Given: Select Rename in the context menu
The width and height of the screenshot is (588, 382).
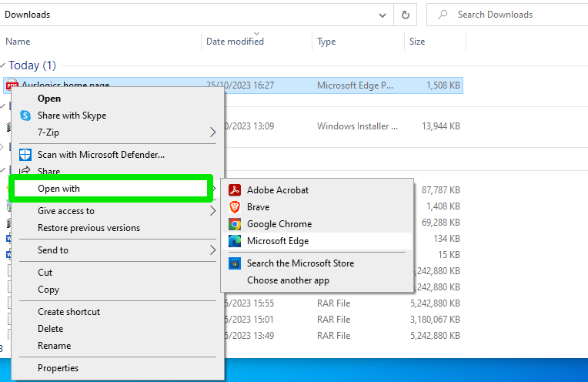Looking at the screenshot, I should tap(54, 346).
